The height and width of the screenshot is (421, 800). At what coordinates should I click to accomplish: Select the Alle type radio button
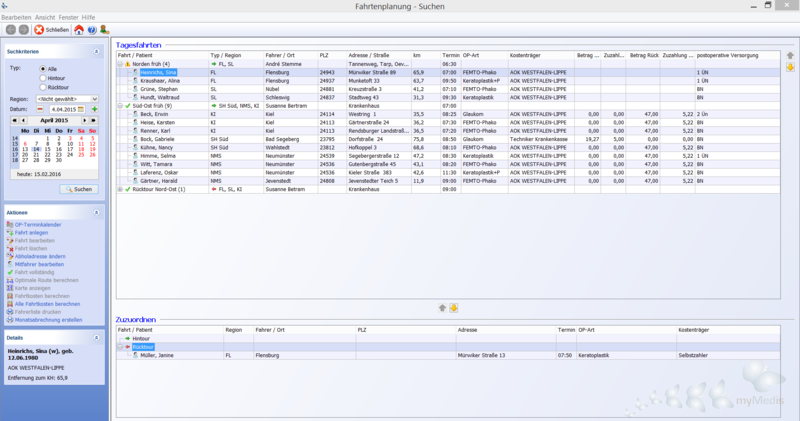click(x=43, y=68)
